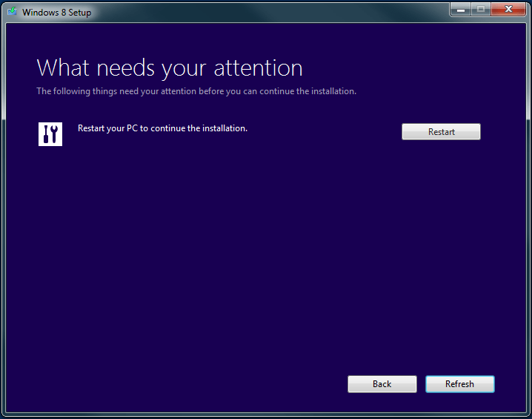Minimize the Windows 8 Setup window
The width and height of the screenshot is (532, 419).
(x=460, y=10)
